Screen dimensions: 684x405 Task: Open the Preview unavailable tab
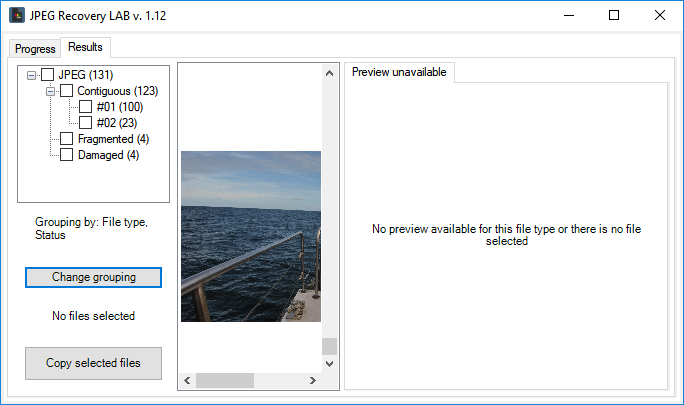pyautogui.click(x=397, y=72)
